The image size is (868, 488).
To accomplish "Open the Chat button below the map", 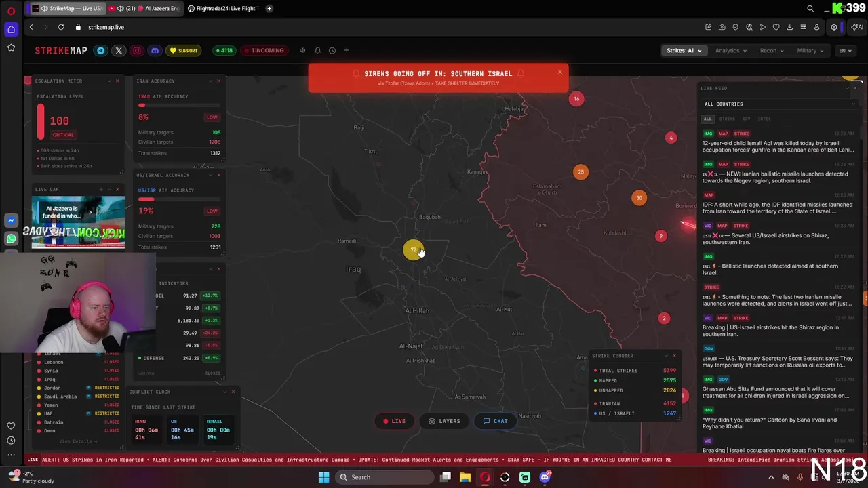I will pos(495,421).
